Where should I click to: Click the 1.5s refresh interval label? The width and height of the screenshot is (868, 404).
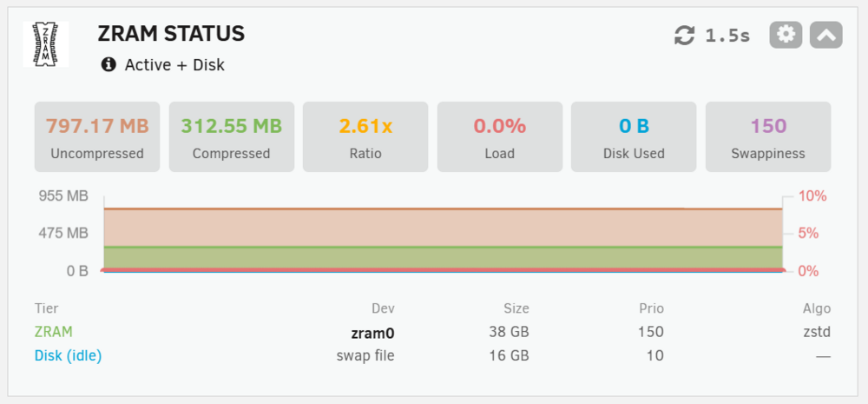tap(727, 36)
